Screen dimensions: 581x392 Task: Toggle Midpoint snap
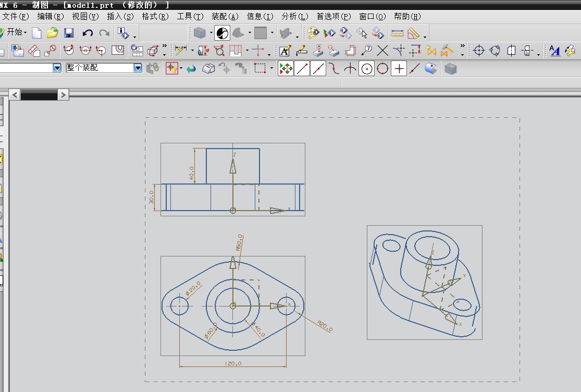[x=318, y=69]
